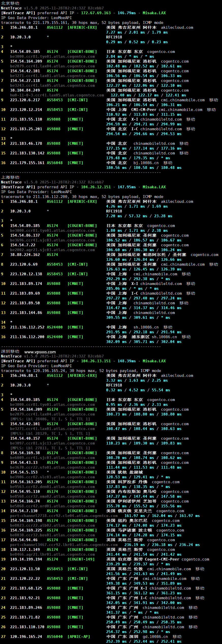Click hop IP 154.54.5.153

tap(24, 472)
